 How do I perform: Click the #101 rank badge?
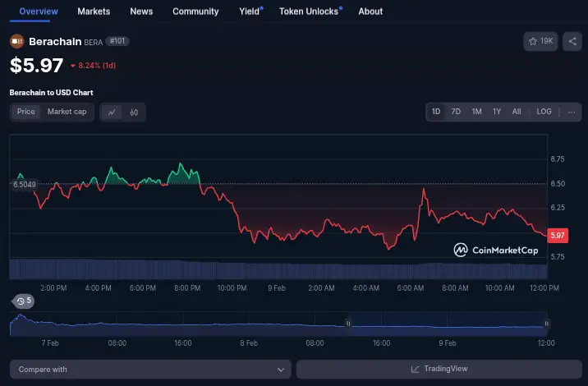point(117,41)
